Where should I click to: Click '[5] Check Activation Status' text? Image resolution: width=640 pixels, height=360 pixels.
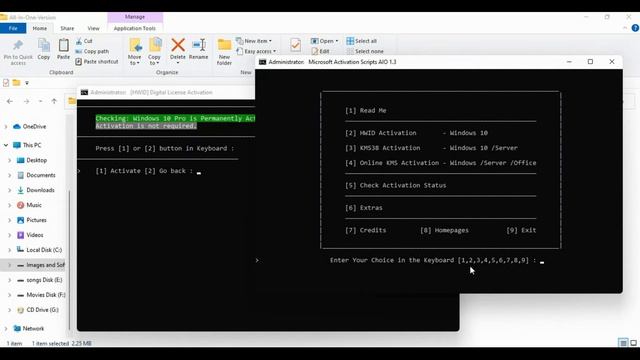coord(396,185)
